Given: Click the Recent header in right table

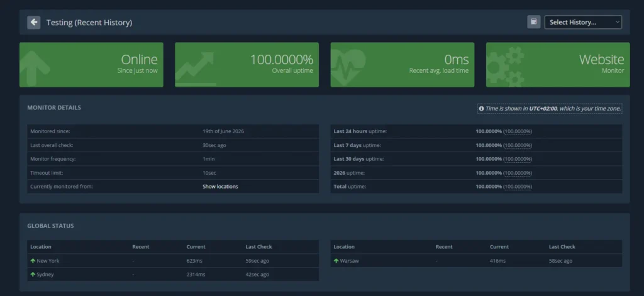Looking at the screenshot, I should click(444, 247).
